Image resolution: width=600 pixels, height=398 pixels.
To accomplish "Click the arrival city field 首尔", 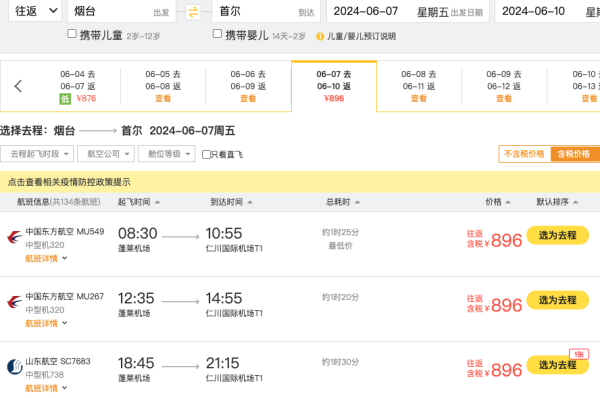I will 266,11.
